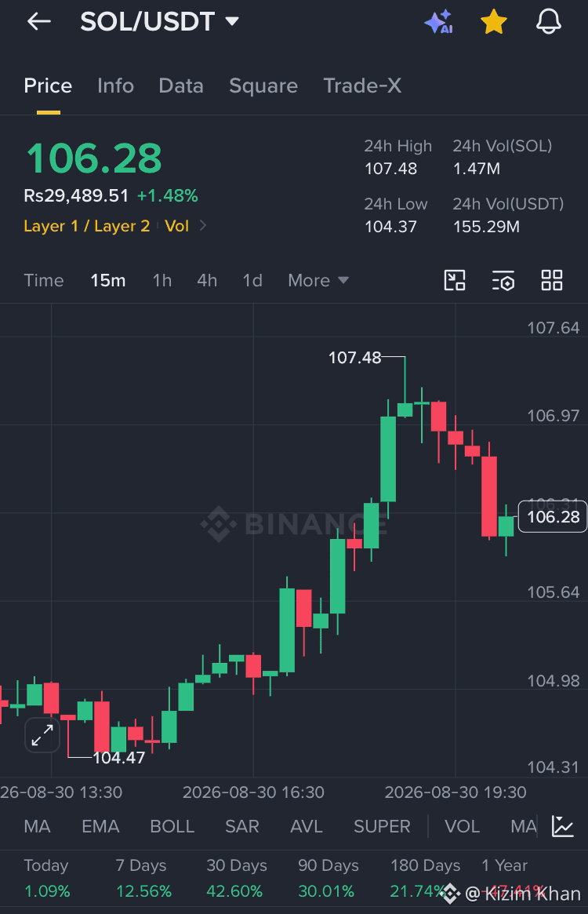Switch to the Trade-X tab

tap(362, 86)
